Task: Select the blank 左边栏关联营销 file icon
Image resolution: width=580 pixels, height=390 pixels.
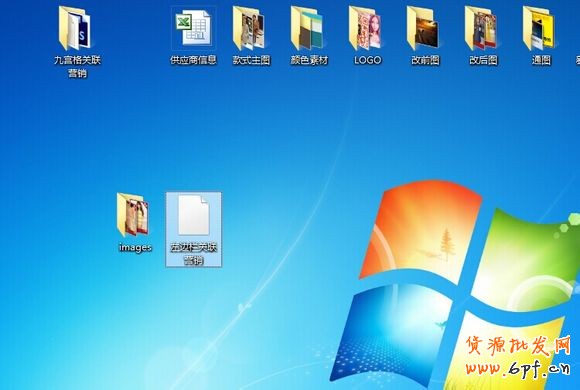Action: pos(193,215)
